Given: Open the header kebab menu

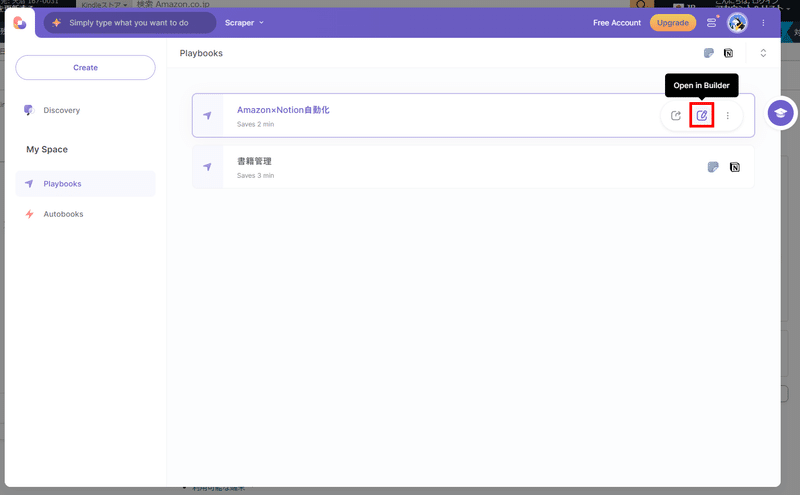Looking at the screenshot, I should point(763,23).
